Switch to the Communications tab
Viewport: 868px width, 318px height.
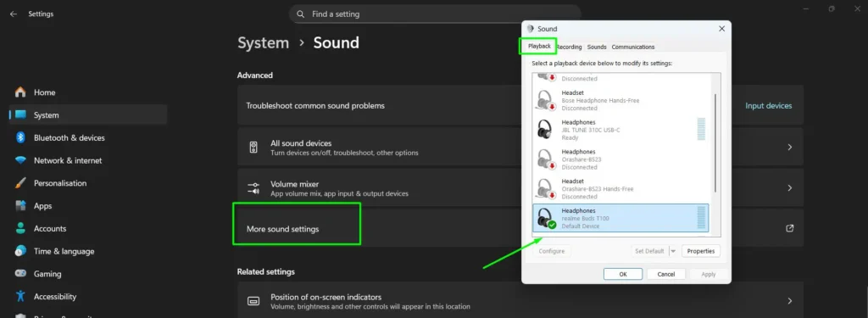[x=633, y=47]
